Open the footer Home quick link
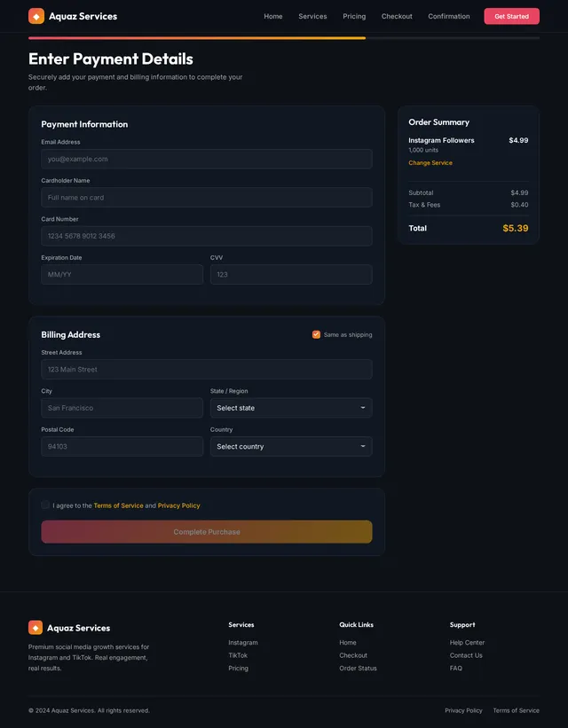568x728 pixels. click(x=348, y=643)
